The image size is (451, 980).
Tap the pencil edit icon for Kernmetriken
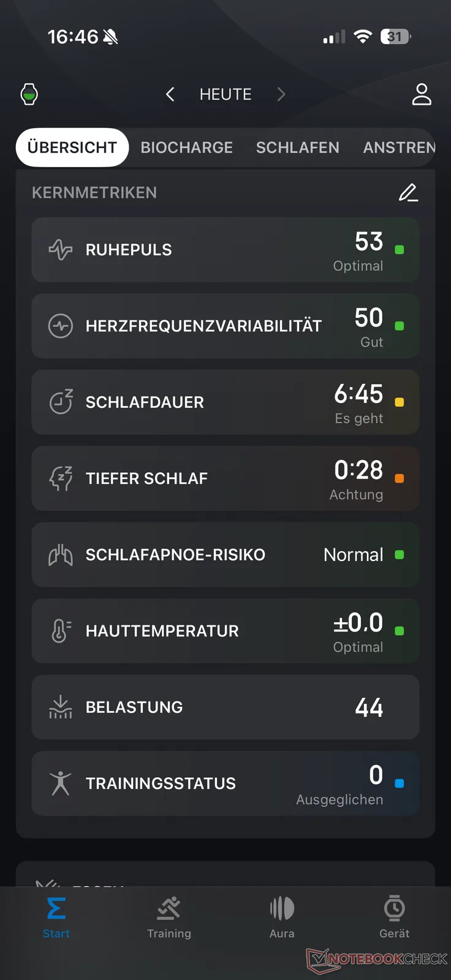coord(408,193)
